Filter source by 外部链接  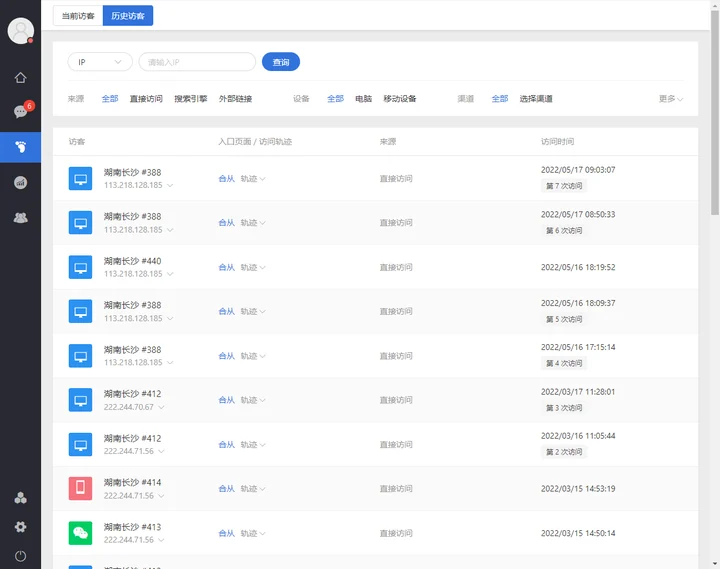[x=235, y=99]
